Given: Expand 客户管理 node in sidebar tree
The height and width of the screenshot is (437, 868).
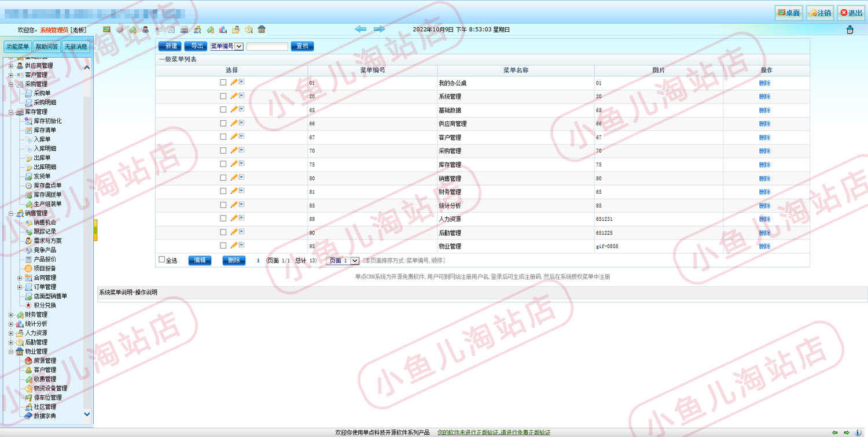Looking at the screenshot, I should click(11, 75).
